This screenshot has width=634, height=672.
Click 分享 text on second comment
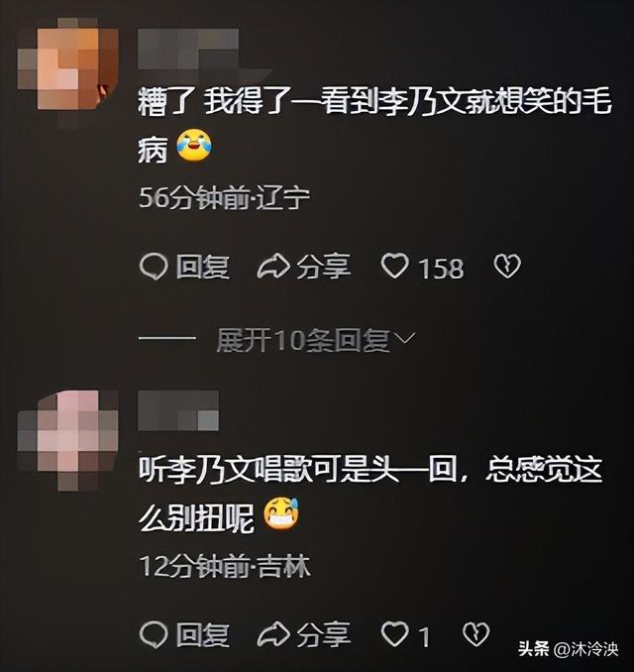click(323, 634)
